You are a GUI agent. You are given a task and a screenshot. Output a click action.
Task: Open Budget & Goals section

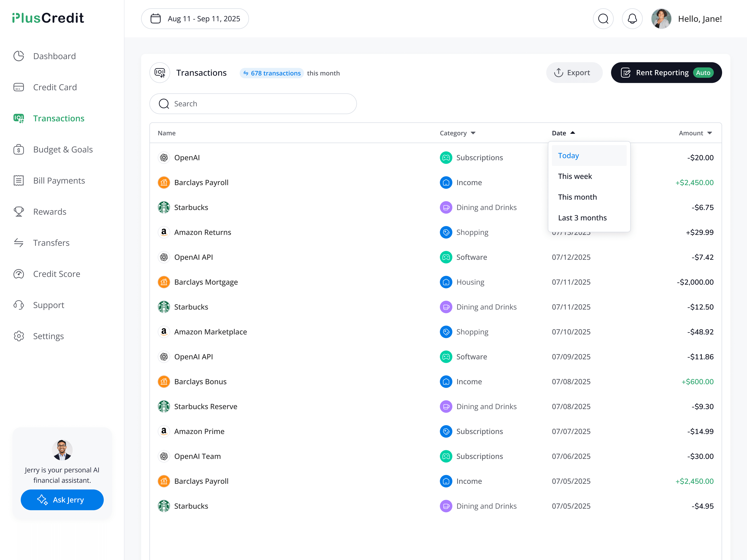coord(53,150)
